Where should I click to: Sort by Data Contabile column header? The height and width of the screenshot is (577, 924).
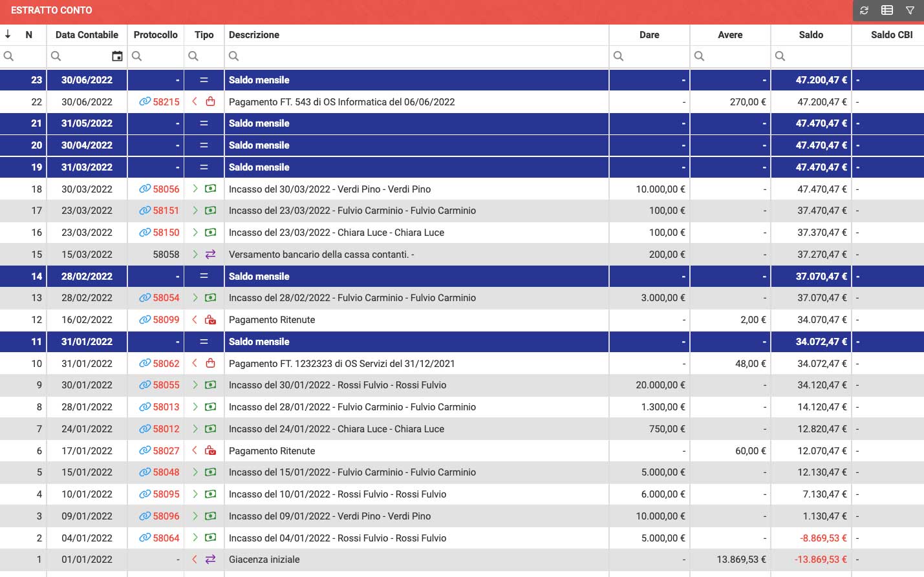point(87,35)
